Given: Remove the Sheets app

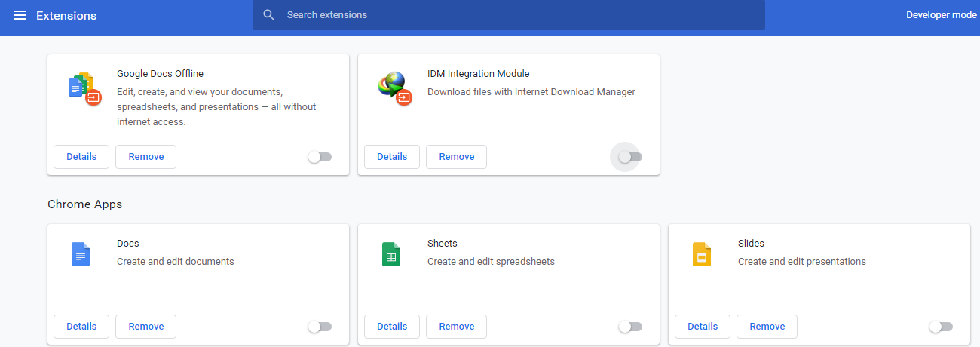Looking at the screenshot, I should point(457,327).
